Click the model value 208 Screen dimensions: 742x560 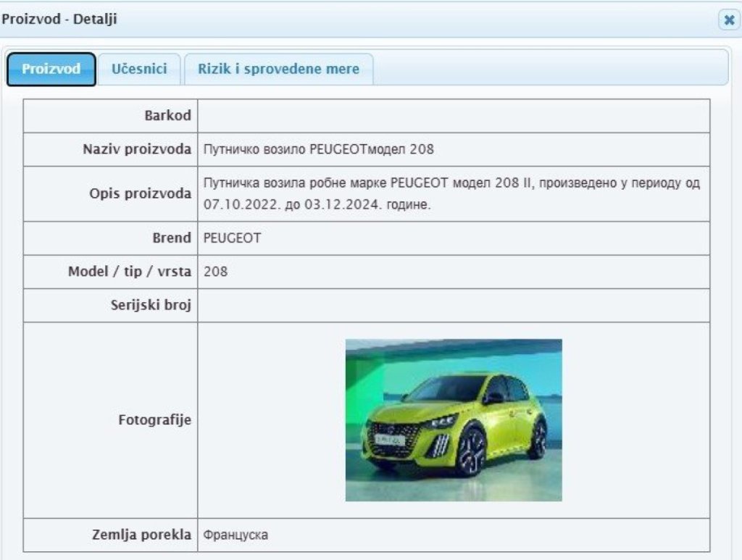click(x=216, y=272)
